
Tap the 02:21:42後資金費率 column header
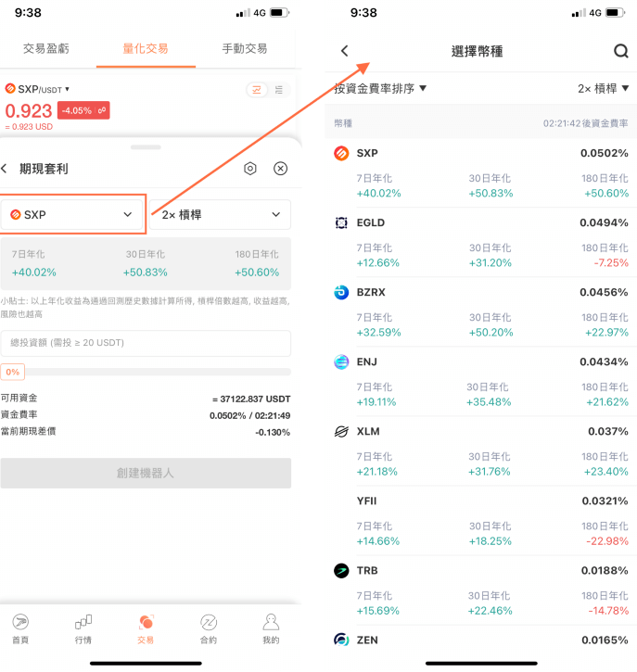(586, 123)
